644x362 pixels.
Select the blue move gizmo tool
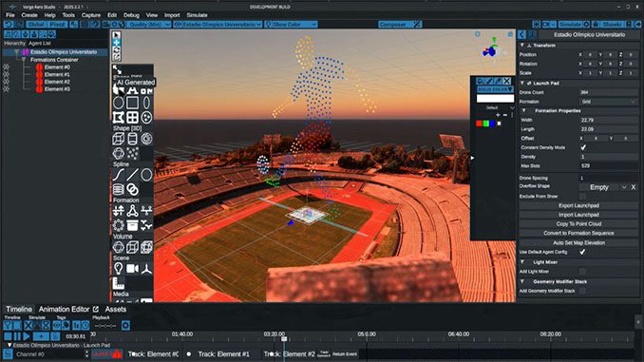click(x=117, y=43)
